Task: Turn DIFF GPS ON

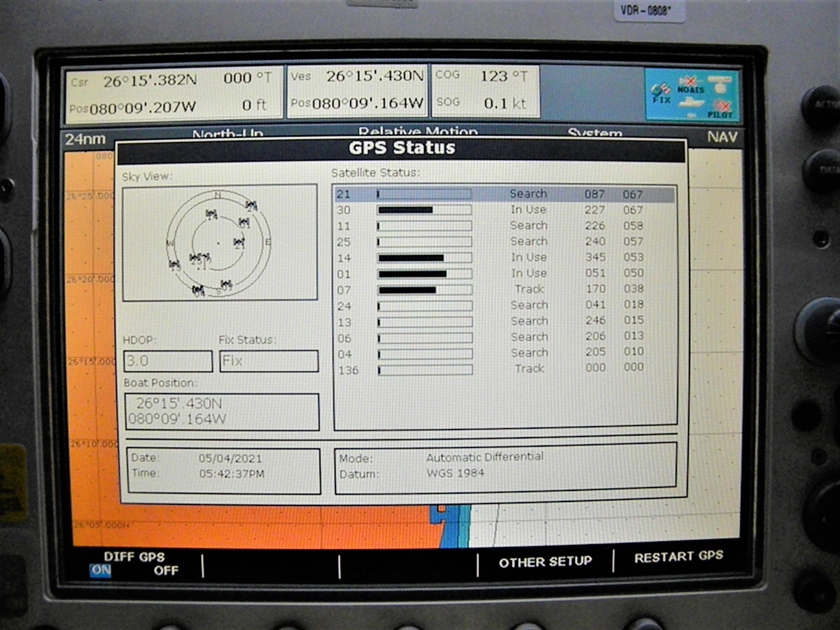Action: tap(100, 570)
